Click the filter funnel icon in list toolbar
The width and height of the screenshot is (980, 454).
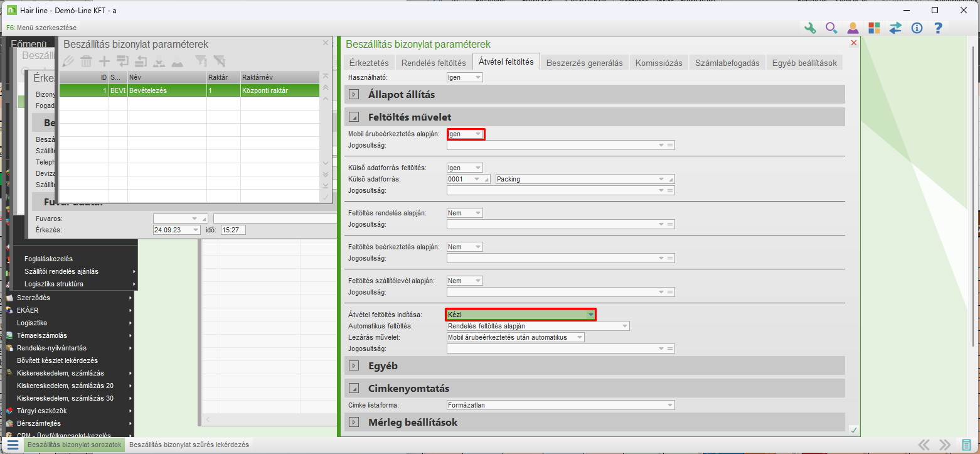(200, 61)
